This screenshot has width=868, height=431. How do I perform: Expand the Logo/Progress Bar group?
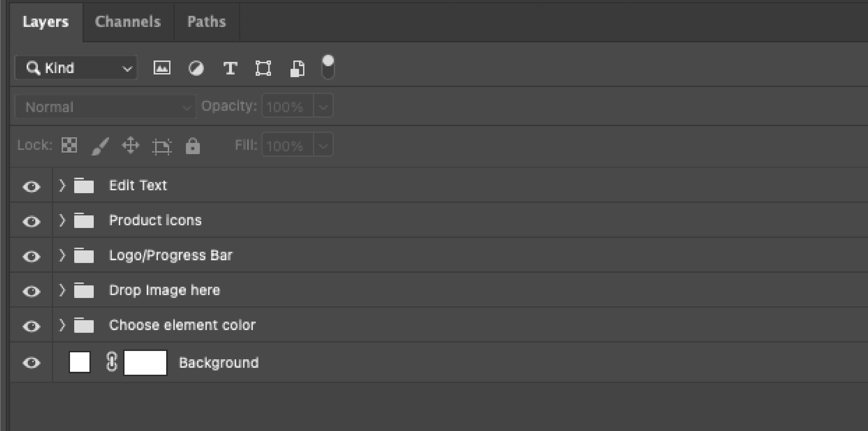point(62,255)
